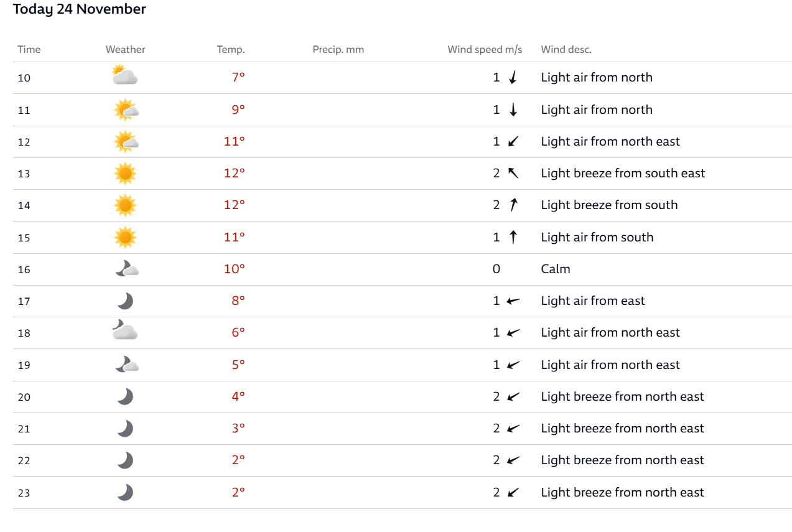Click the cloudy night icon at hour 18
Viewport: 792px width, 532px height.
click(x=125, y=330)
